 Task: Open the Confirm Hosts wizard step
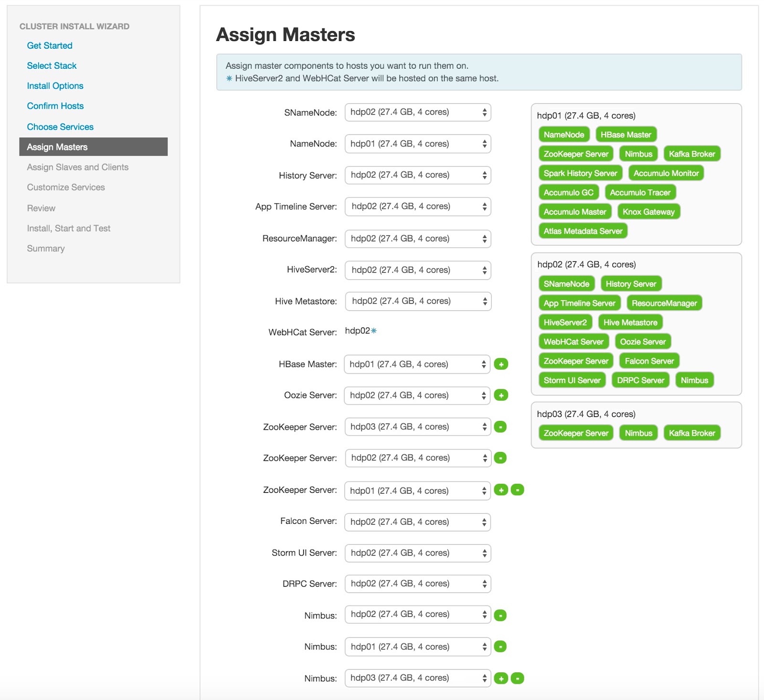point(55,106)
